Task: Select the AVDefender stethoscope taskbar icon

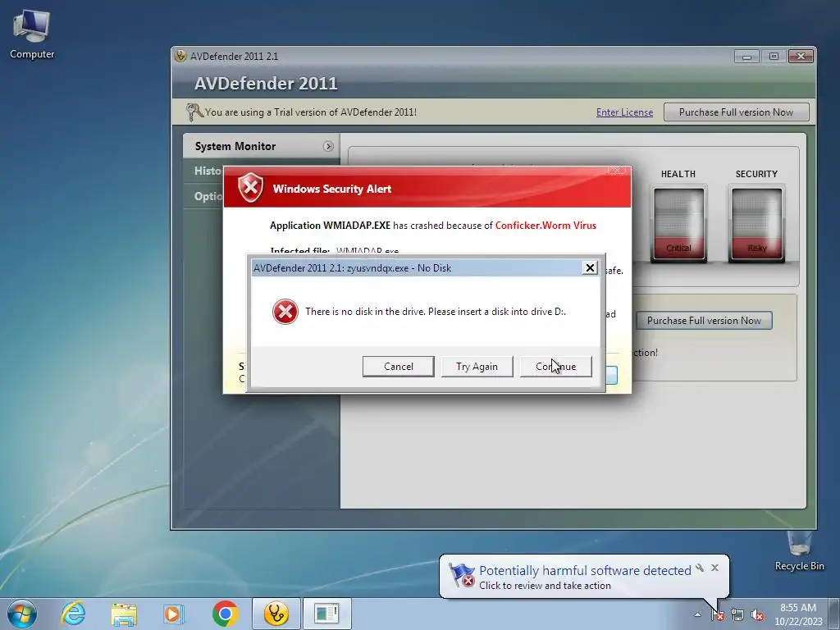Action: [x=276, y=614]
